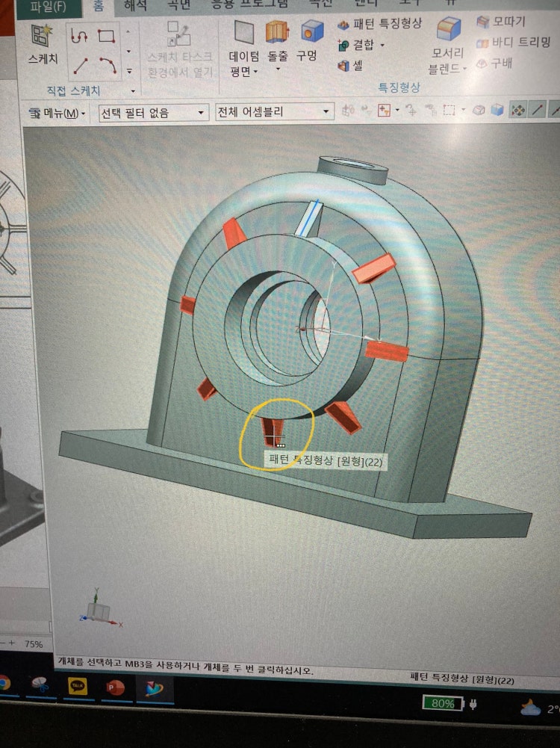The height and width of the screenshot is (748, 560).
Task: Open the File (파일) menu
Action: pyautogui.click(x=49, y=7)
